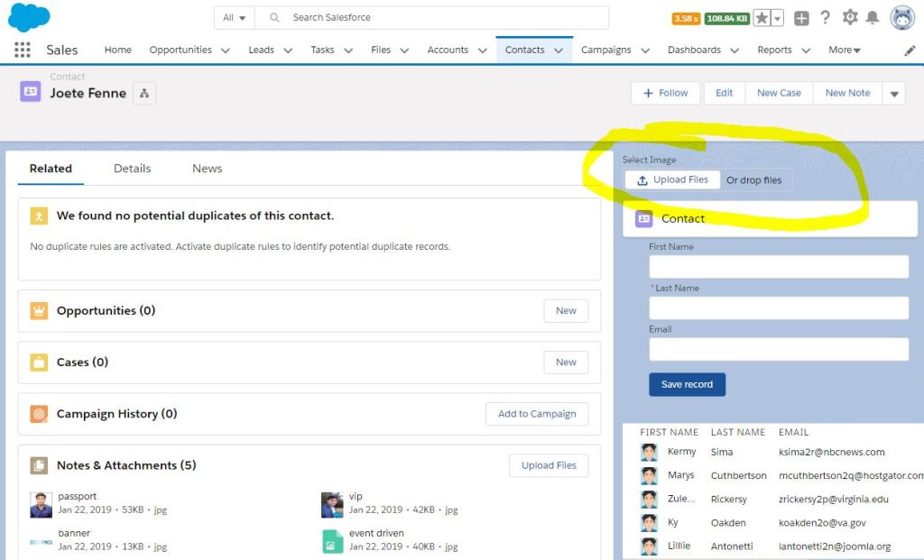
Task: Click Add to Campaign button
Action: [537, 414]
